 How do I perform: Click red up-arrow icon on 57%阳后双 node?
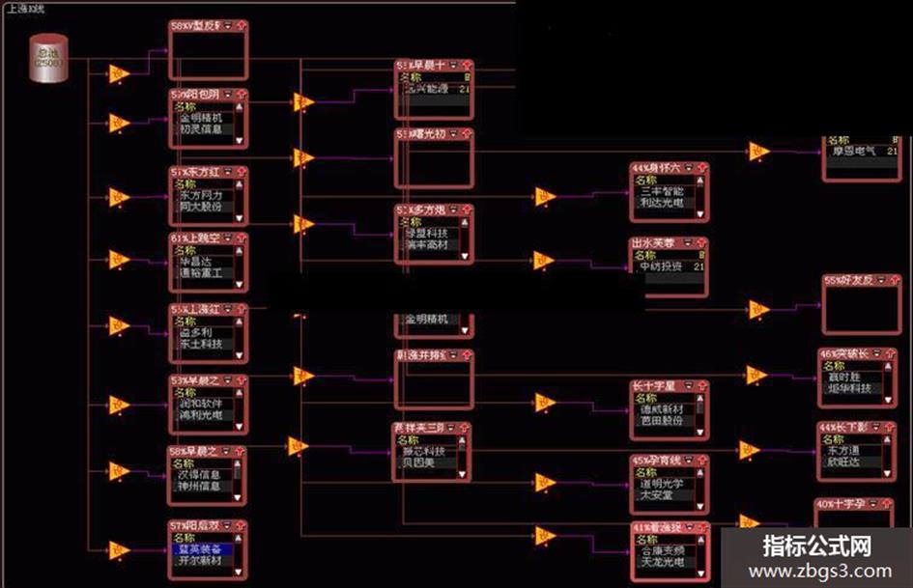[x=240, y=525]
